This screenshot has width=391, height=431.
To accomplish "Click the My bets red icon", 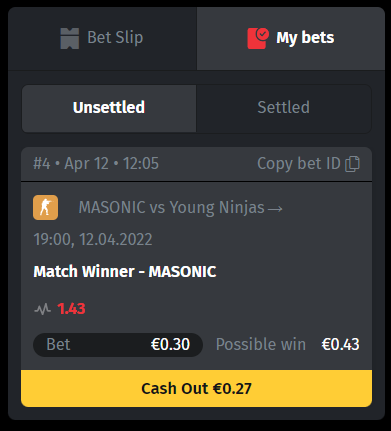I will tap(258, 38).
